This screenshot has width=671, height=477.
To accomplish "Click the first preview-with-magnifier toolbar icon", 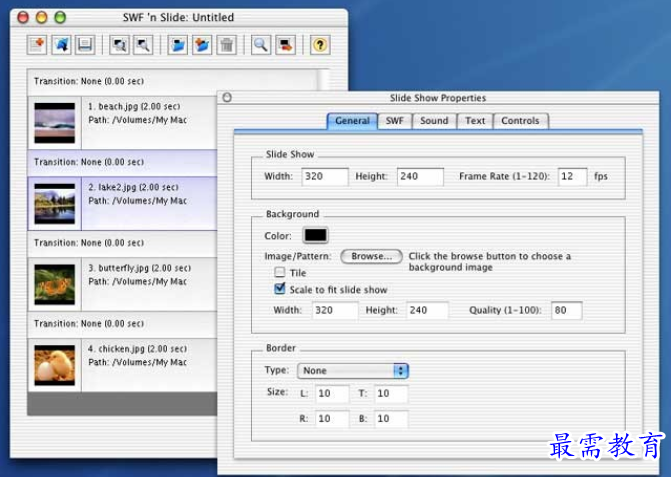I will pyautogui.click(x=119, y=45).
